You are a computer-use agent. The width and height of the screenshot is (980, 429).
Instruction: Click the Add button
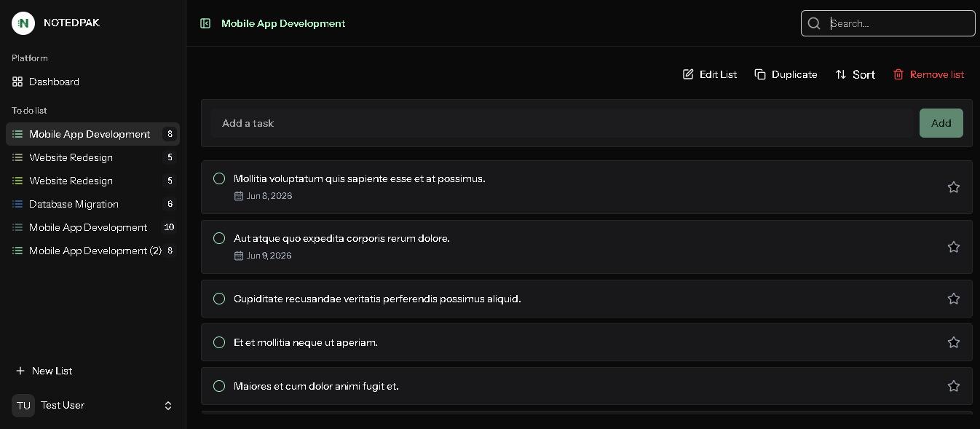(x=941, y=123)
